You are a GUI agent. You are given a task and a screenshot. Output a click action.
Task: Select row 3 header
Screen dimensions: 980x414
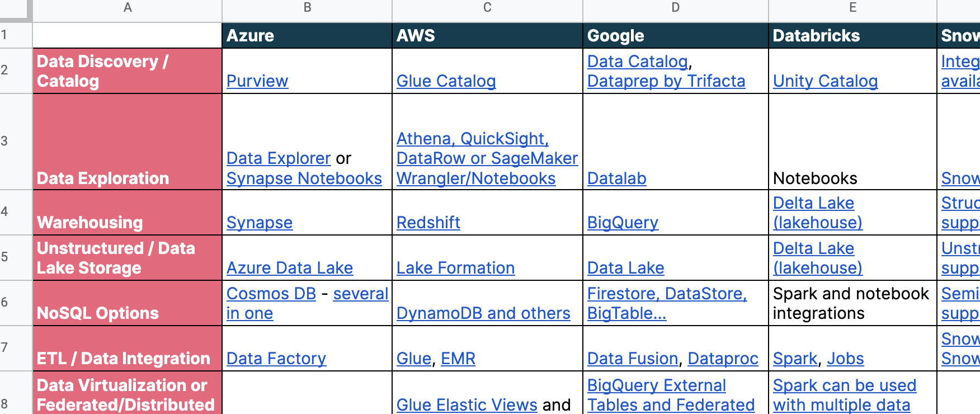click(x=16, y=142)
